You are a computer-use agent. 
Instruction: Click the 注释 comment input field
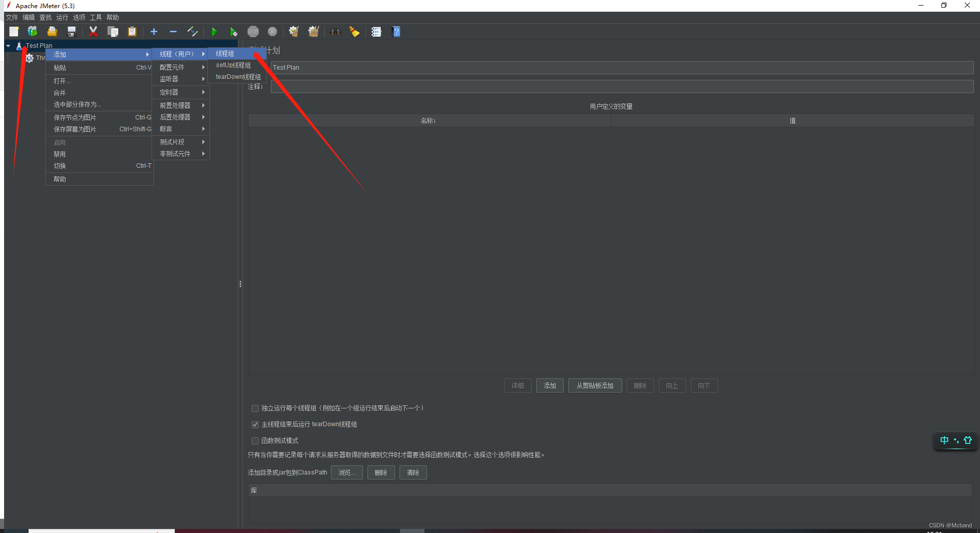(622, 86)
